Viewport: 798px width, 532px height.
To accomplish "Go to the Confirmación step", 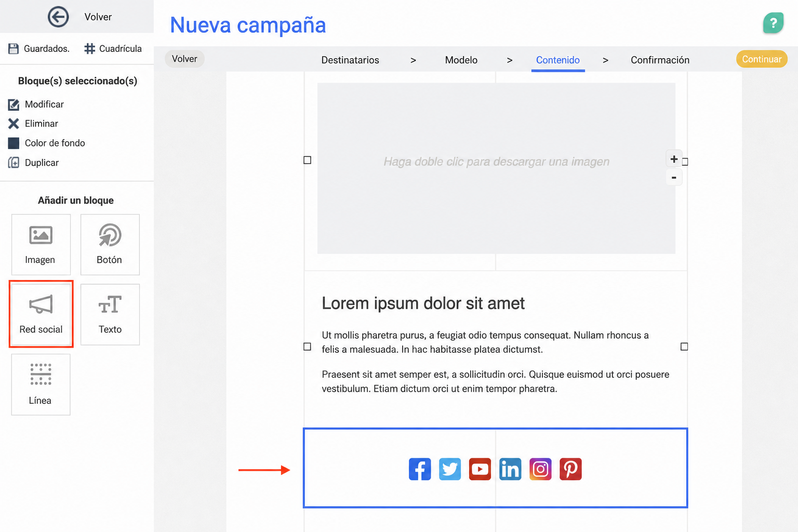I will click(660, 60).
